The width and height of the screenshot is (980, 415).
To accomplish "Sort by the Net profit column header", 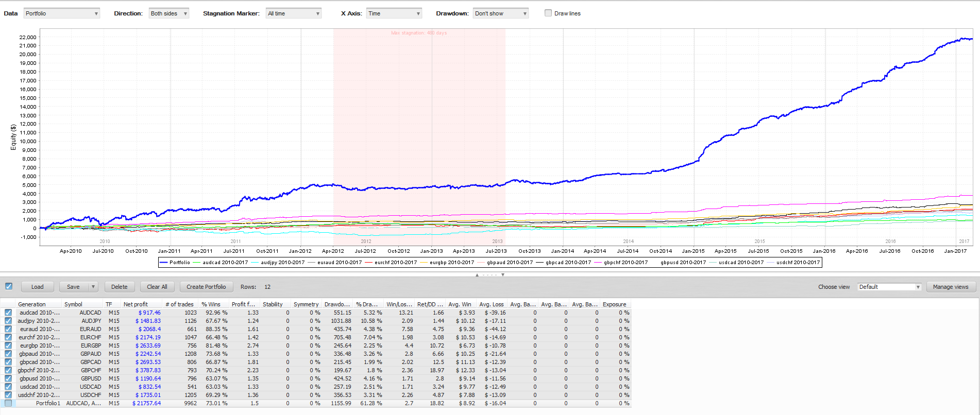I will (x=142, y=304).
